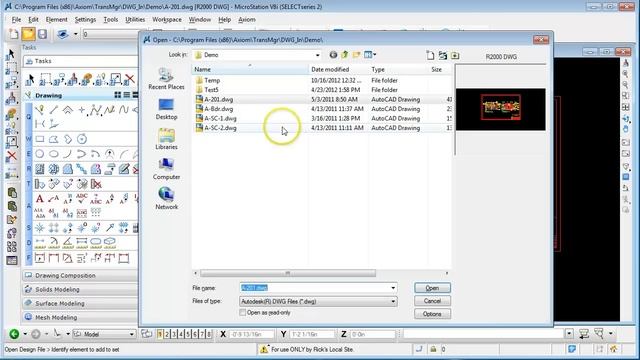Click the Create New Folder icon
The image size is (640, 360).
(x=356, y=55)
